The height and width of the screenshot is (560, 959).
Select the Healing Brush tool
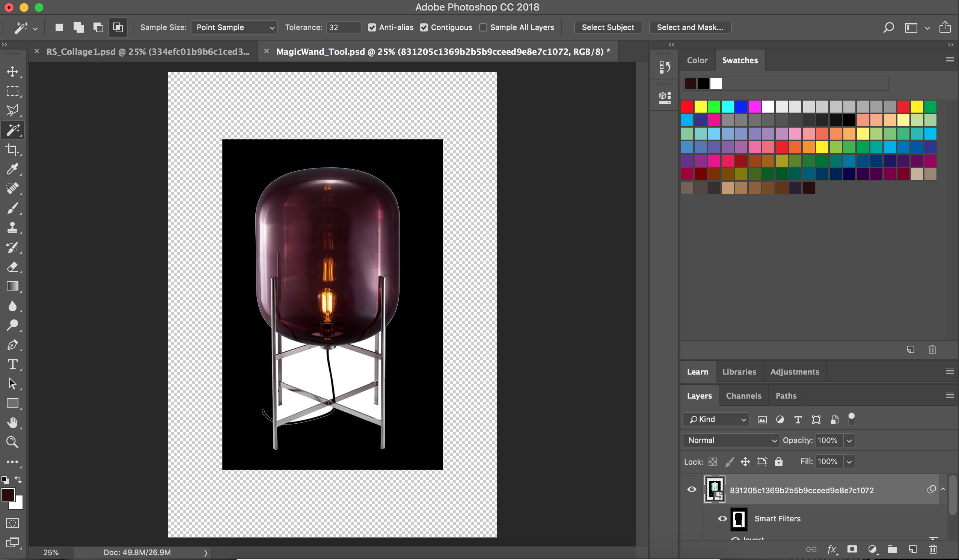12,188
